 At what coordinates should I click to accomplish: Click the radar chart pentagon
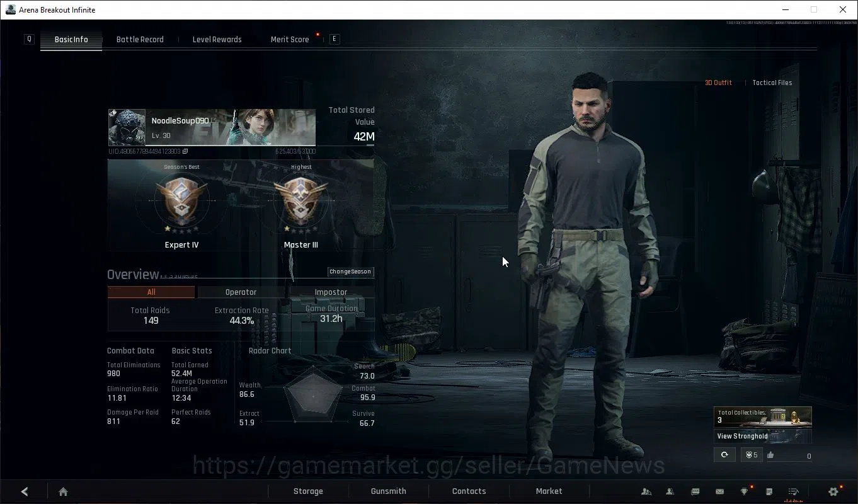point(313,395)
